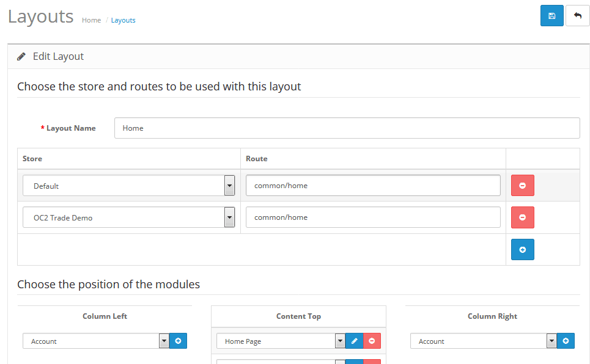Viewport: 590px width, 364px height.
Task: Remove the OC2 Trade Demo route
Action: (x=522, y=217)
